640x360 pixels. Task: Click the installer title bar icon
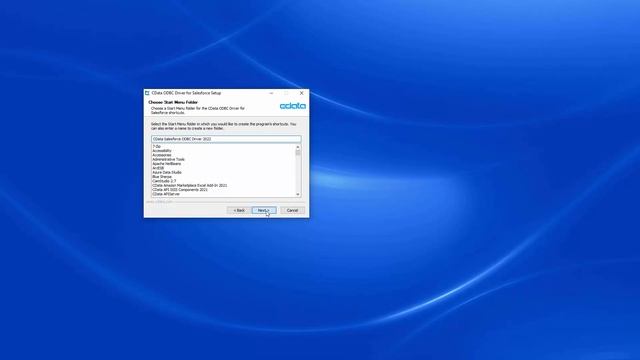pyautogui.click(x=147, y=93)
